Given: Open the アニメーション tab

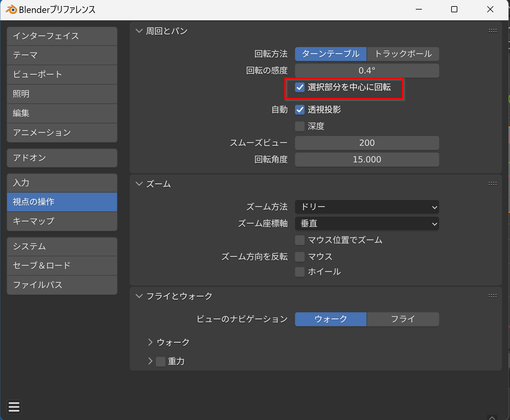Looking at the screenshot, I should (x=62, y=133).
